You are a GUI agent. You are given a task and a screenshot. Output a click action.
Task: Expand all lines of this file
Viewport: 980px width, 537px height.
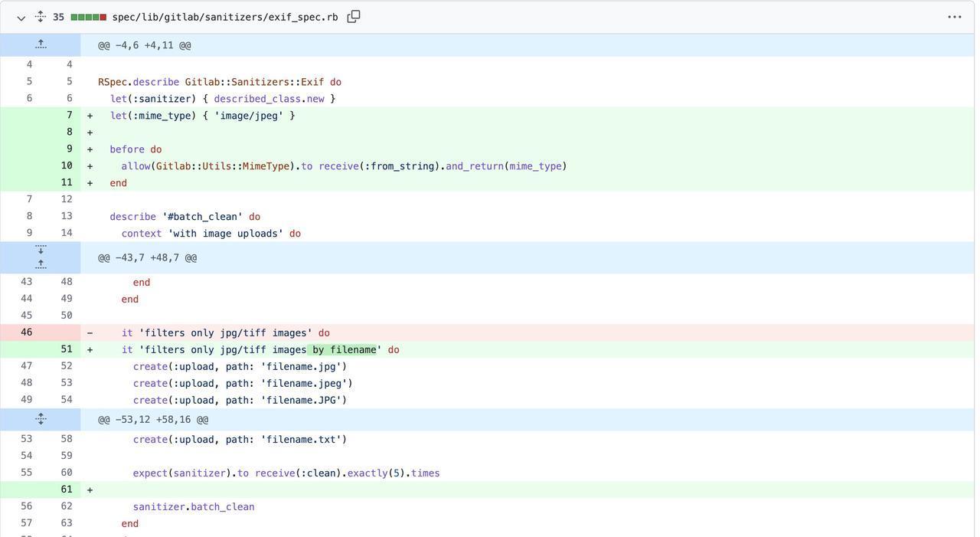click(41, 17)
